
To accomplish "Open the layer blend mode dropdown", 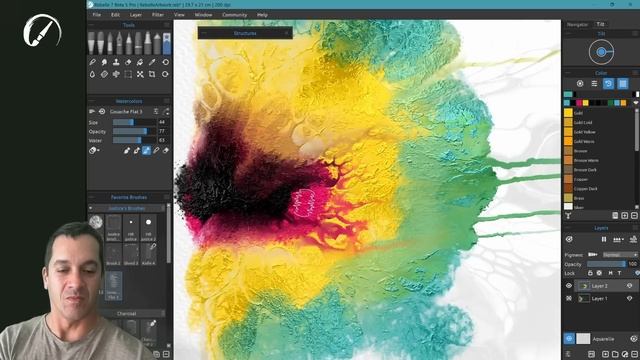I will tap(620, 254).
